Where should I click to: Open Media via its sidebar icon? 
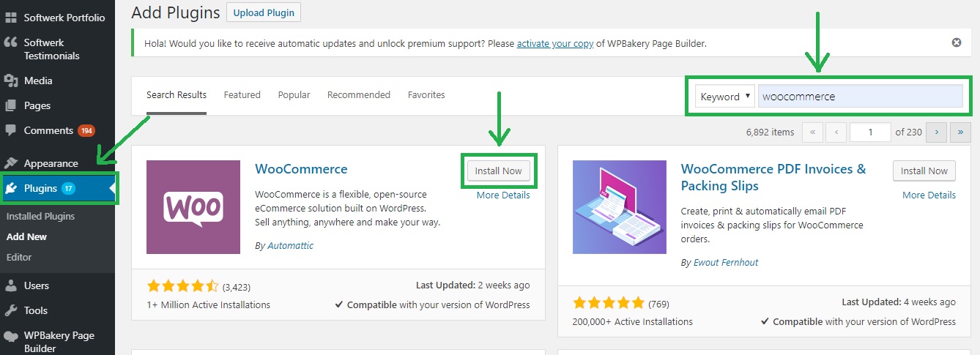pos(11,81)
